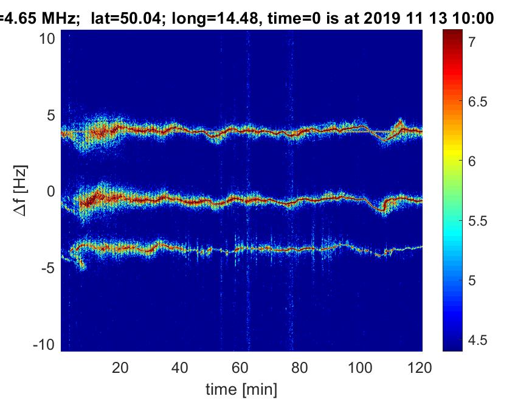The image size is (532, 399).
Task: Click the y-axis tick label 10
Action: coord(47,39)
